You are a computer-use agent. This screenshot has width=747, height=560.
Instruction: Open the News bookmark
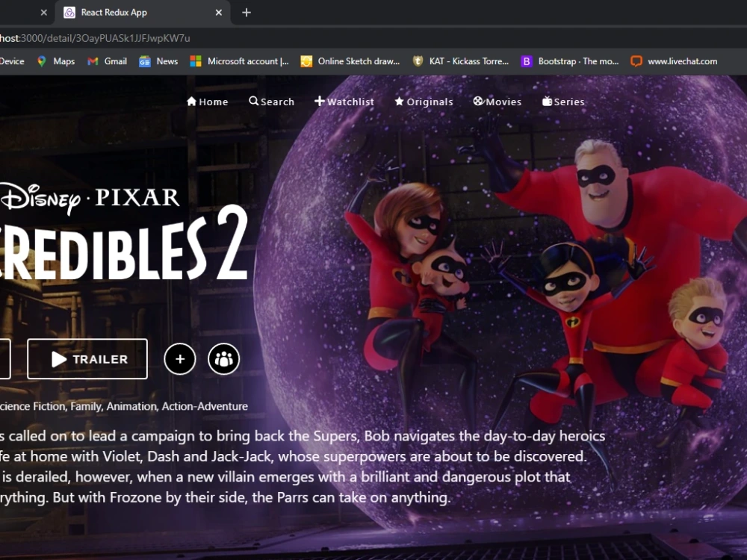(158, 61)
